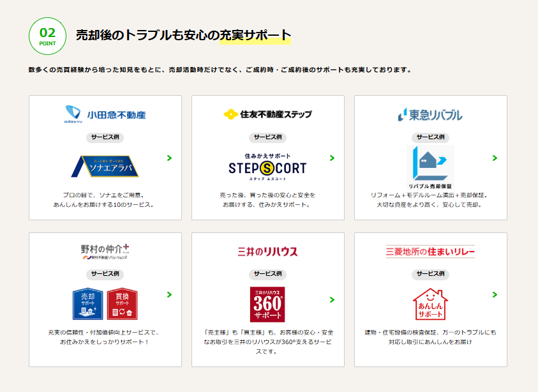The image size is (538, 392).
Task: Click 「売主様」も「買主様」も description text
Action: tap(267, 342)
